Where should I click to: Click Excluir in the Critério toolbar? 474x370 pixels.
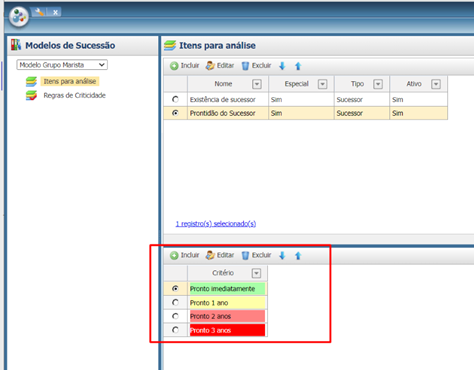click(256, 255)
